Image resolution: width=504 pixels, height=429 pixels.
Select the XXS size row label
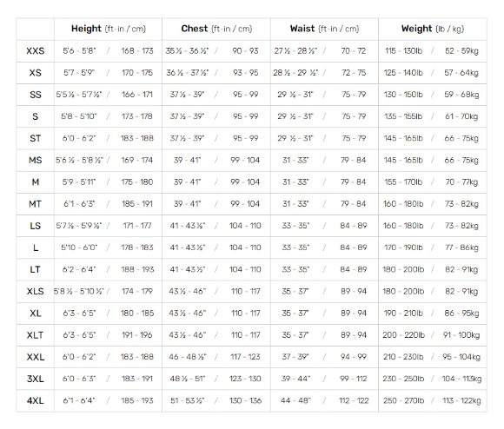[36, 51]
